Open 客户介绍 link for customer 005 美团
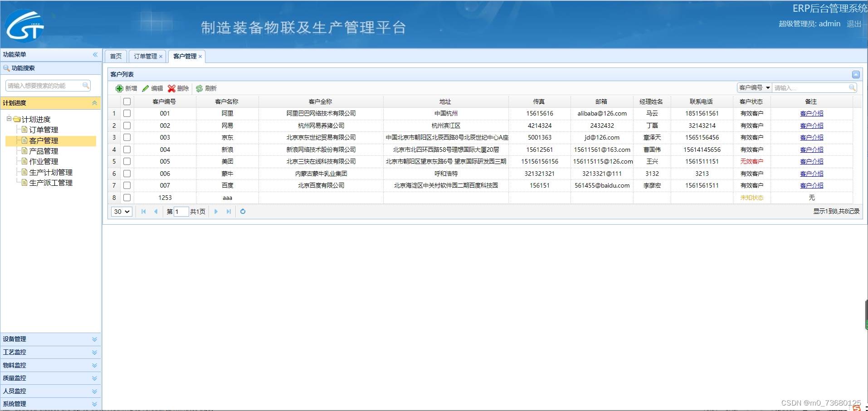 (x=811, y=161)
